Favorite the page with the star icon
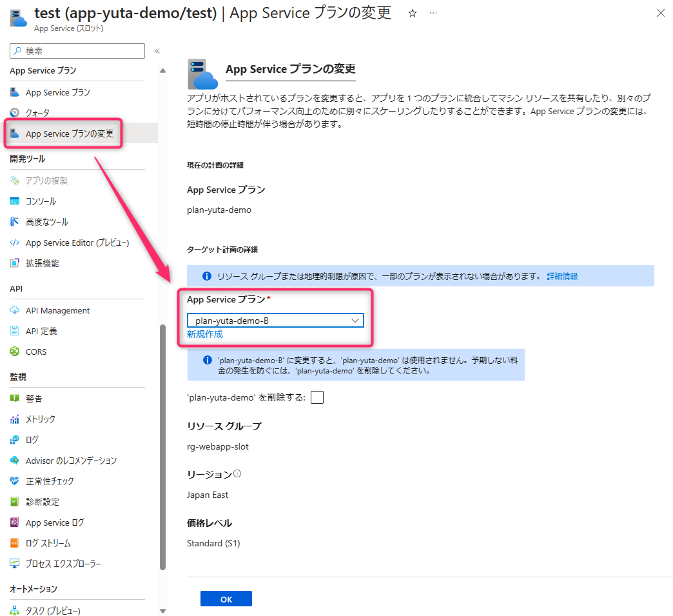The width and height of the screenshot is (673, 616). click(413, 14)
